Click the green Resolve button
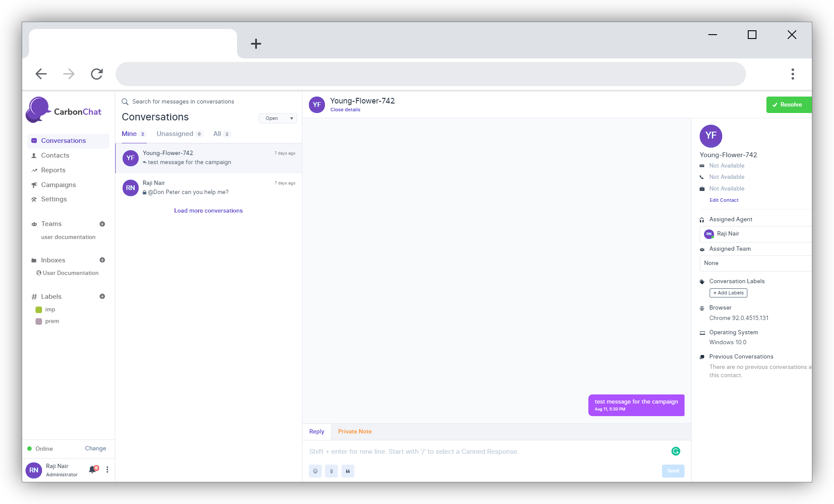 [788, 105]
